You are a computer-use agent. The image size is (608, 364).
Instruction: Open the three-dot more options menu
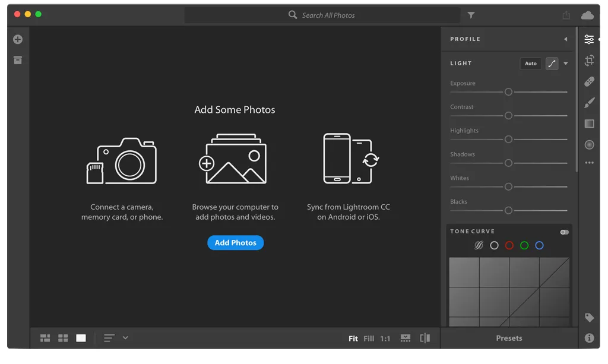pos(590,163)
